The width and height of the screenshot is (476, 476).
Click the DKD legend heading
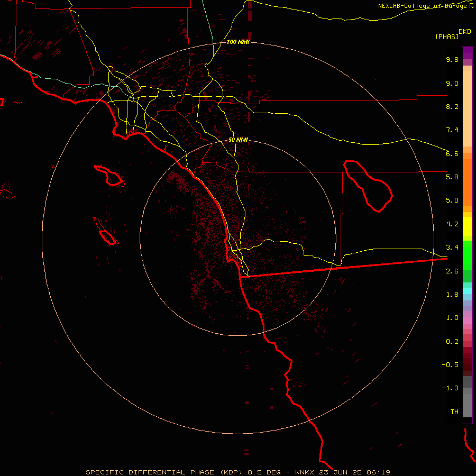point(465,32)
